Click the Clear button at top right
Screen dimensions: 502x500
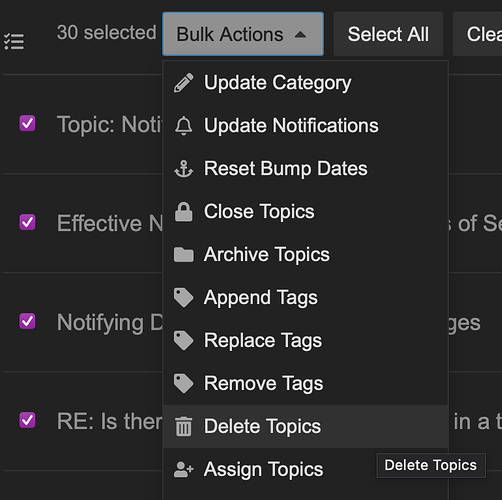click(x=477, y=34)
